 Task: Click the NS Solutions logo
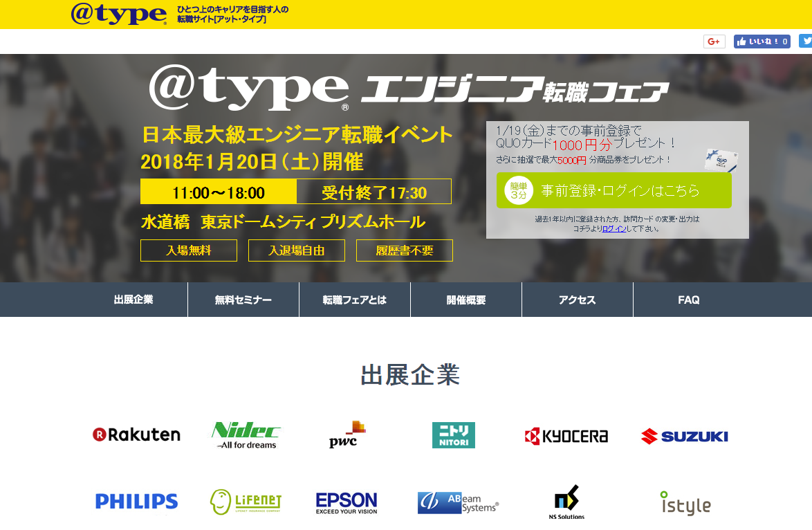(x=566, y=502)
